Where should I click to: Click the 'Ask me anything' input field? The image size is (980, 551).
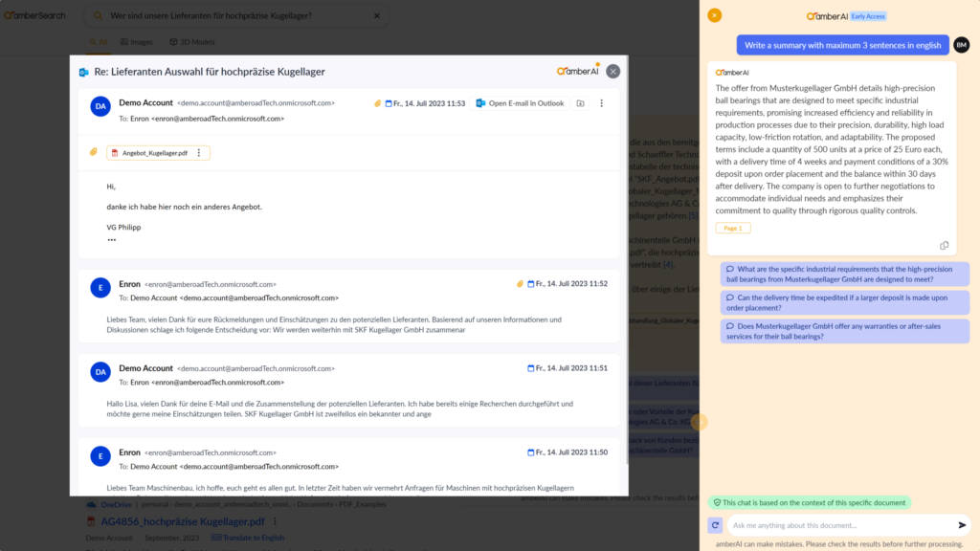[837, 525]
